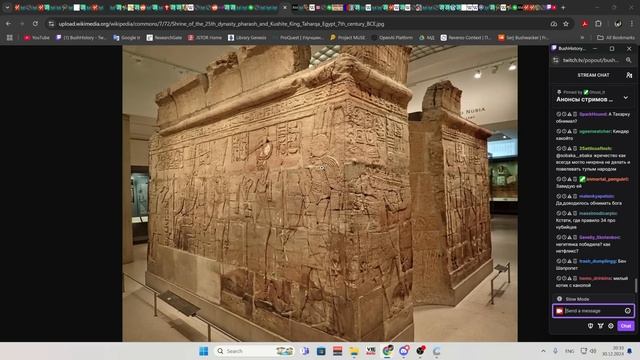640x360 pixels.
Task: Click the red Adobe Acrobat extension icon
Action: 585,24
